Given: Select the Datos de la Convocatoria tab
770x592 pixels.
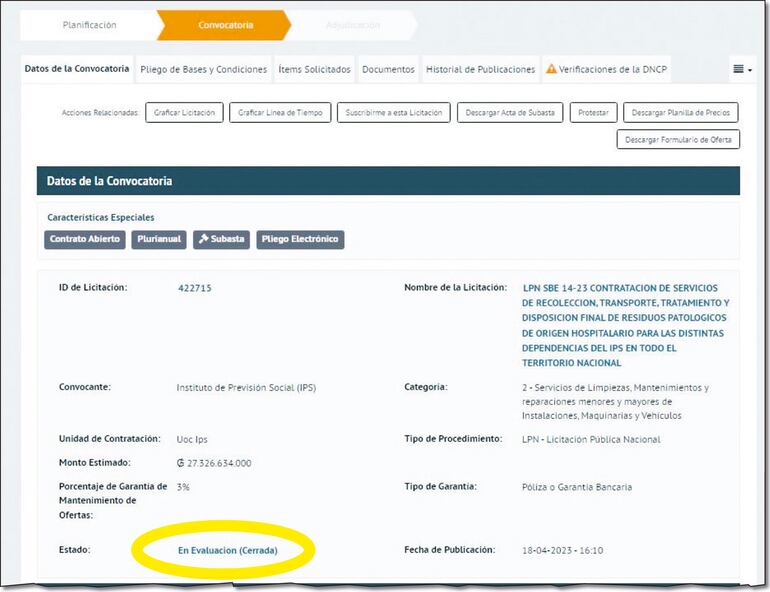Looking at the screenshot, I should click(x=77, y=69).
